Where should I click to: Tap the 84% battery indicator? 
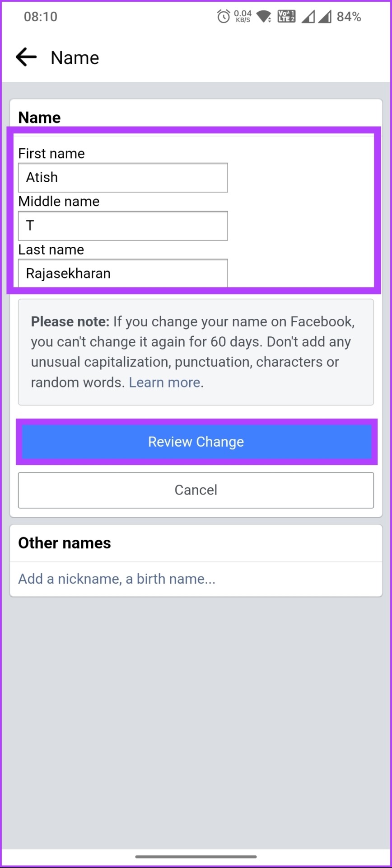point(349,17)
